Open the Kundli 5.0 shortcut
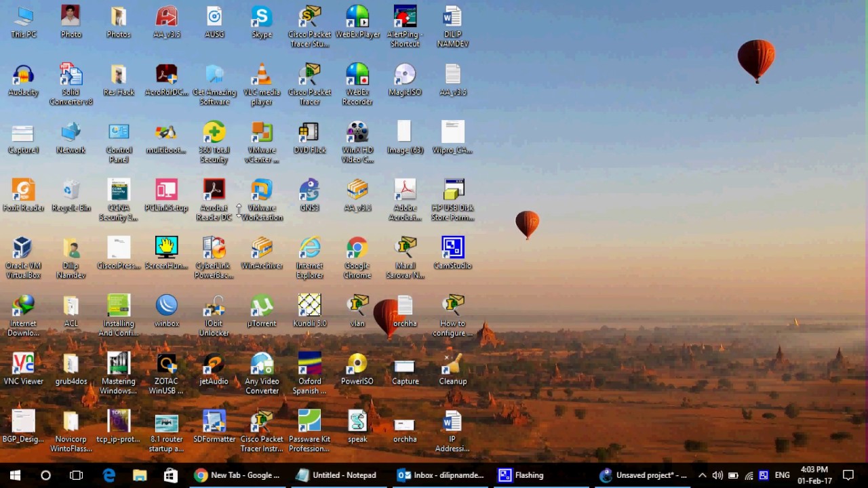The image size is (868, 488). (x=309, y=311)
